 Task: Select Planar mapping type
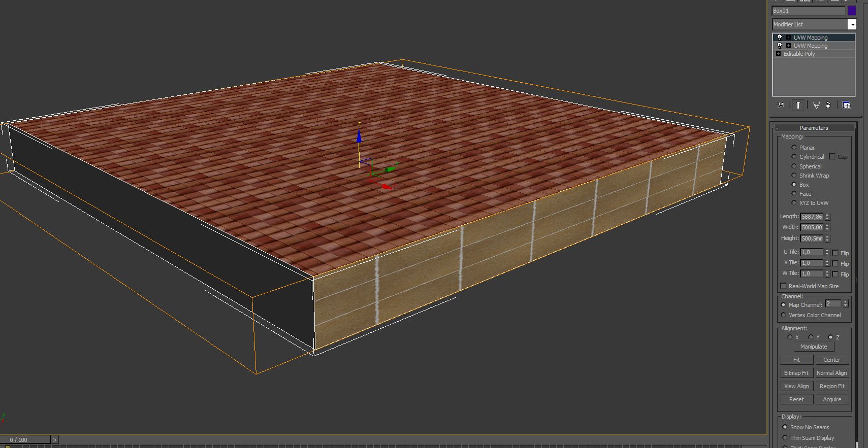794,148
